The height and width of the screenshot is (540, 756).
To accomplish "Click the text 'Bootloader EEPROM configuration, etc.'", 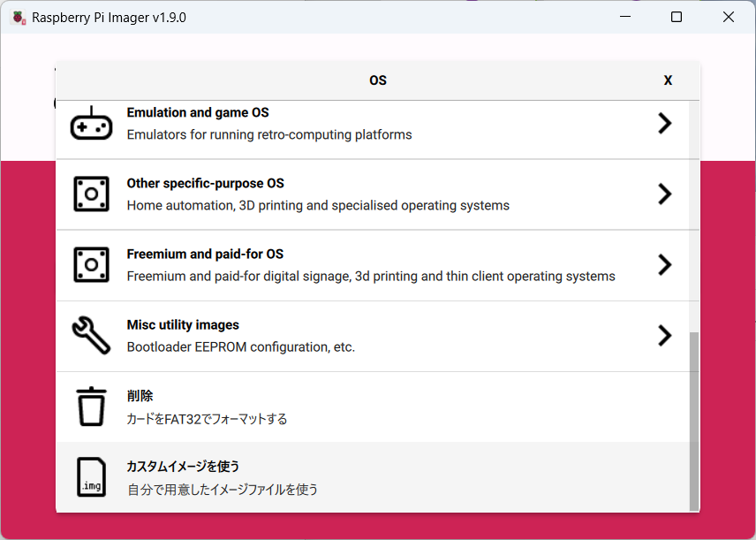I will coord(240,347).
